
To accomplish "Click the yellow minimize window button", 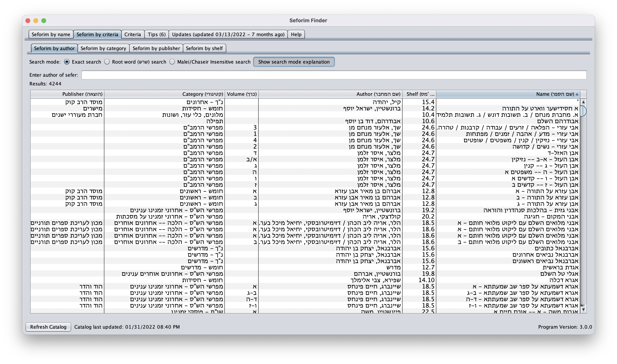I will pos(36,21).
